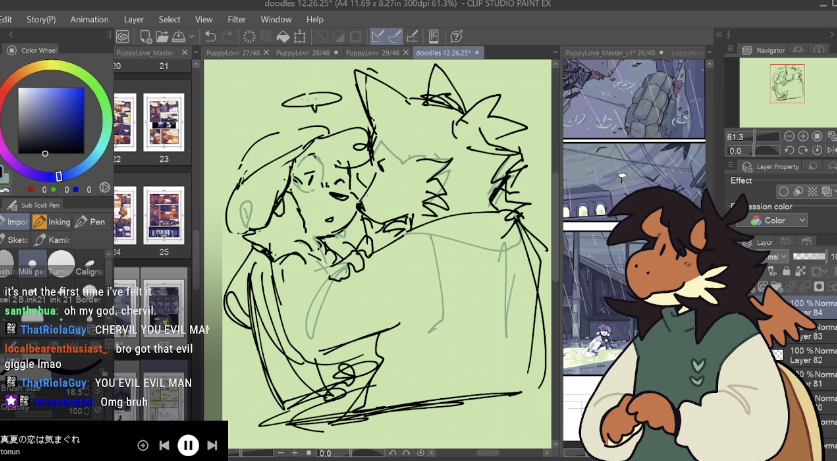
Task: Switch to the PuppyLove_29/48 tab
Action: click(x=373, y=52)
